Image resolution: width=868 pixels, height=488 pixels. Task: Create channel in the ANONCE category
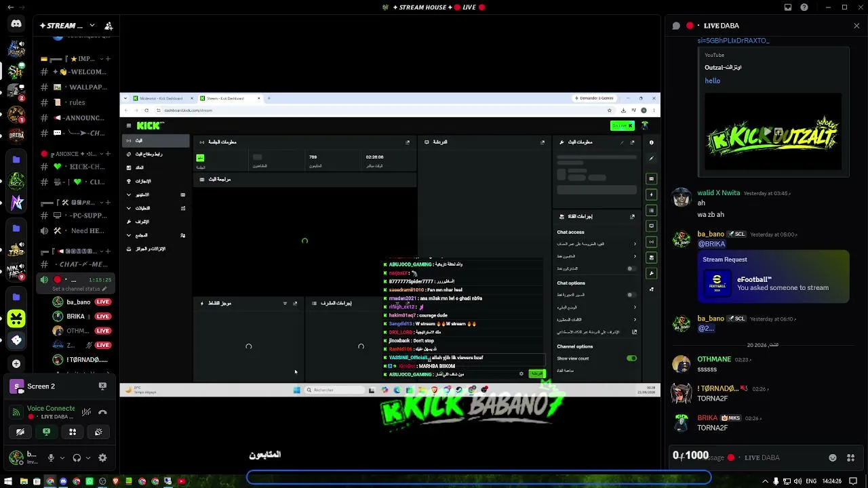(x=108, y=154)
